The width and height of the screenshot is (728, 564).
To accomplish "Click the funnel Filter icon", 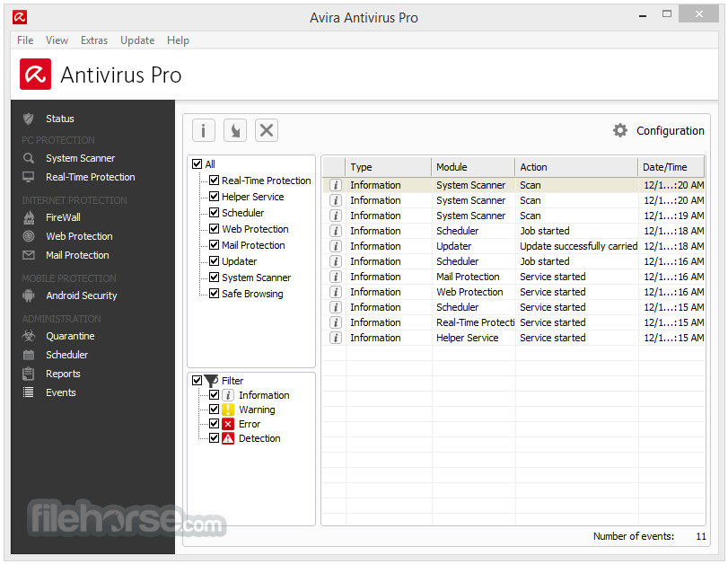I will pyautogui.click(x=211, y=381).
